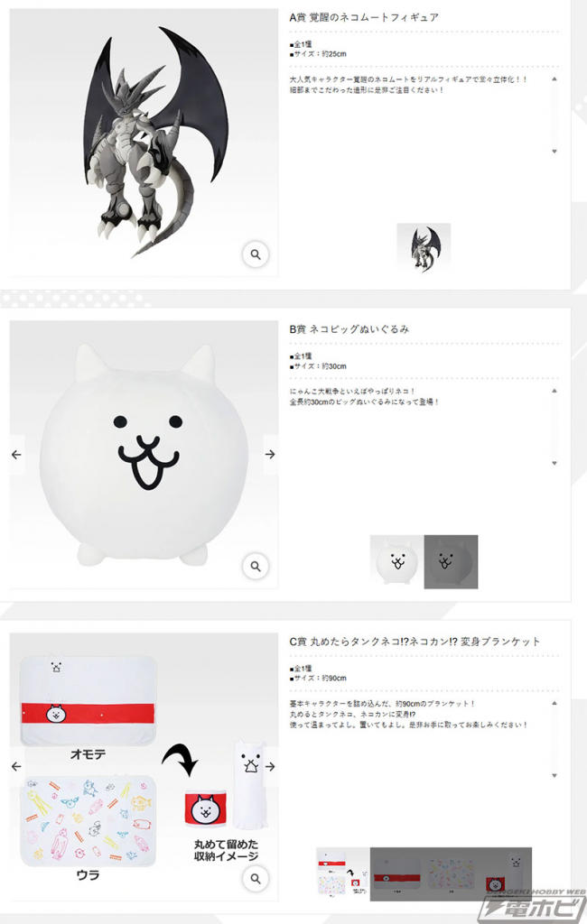The width and height of the screenshot is (587, 924).
Task: Open the A賞 覚醒のネコムートフィギュア title
Action: click(x=364, y=17)
